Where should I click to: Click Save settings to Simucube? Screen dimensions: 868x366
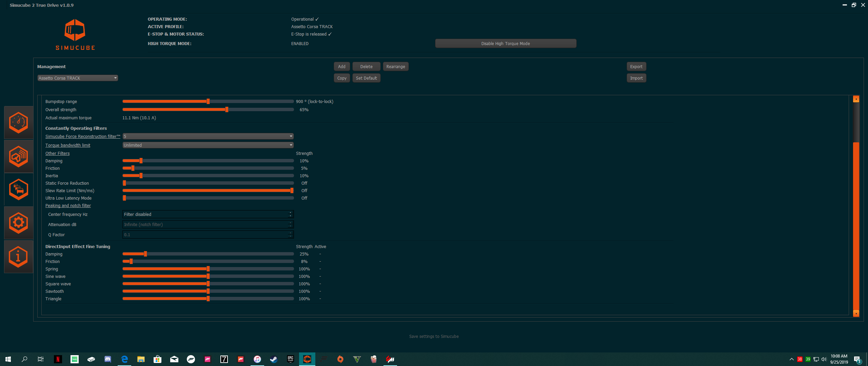(x=434, y=336)
